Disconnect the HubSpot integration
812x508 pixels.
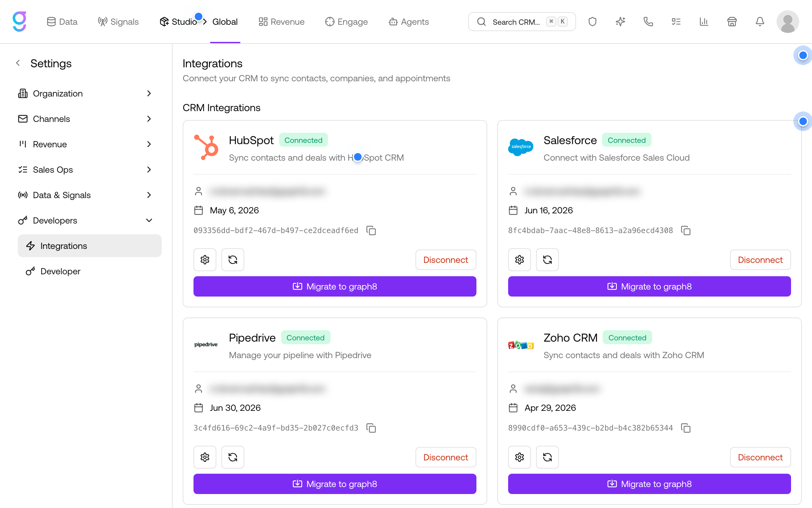[446, 259]
